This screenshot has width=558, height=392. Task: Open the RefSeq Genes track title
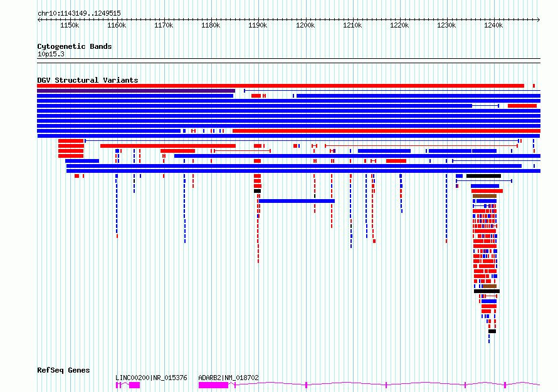(x=63, y=370)
